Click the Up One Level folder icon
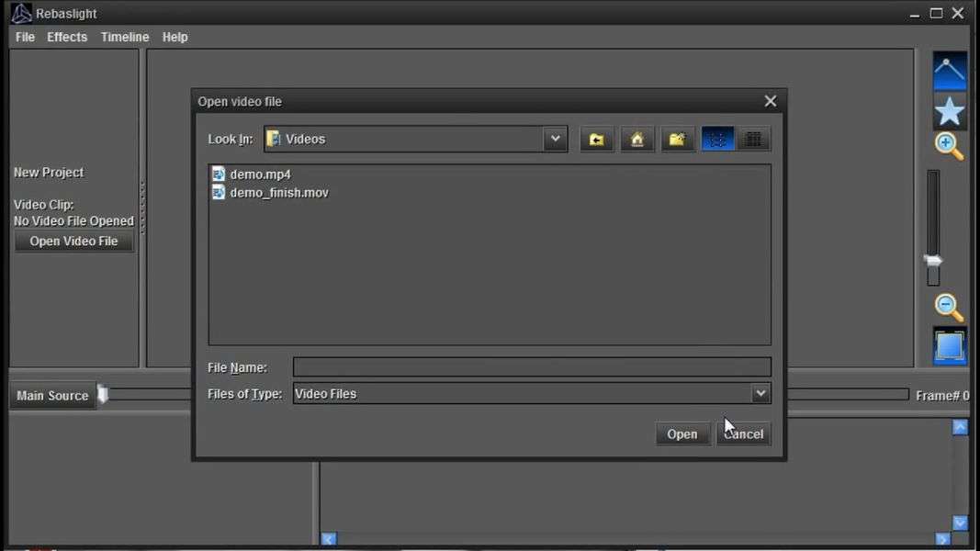Screen dimensions: 980x551 coord(596,140)
